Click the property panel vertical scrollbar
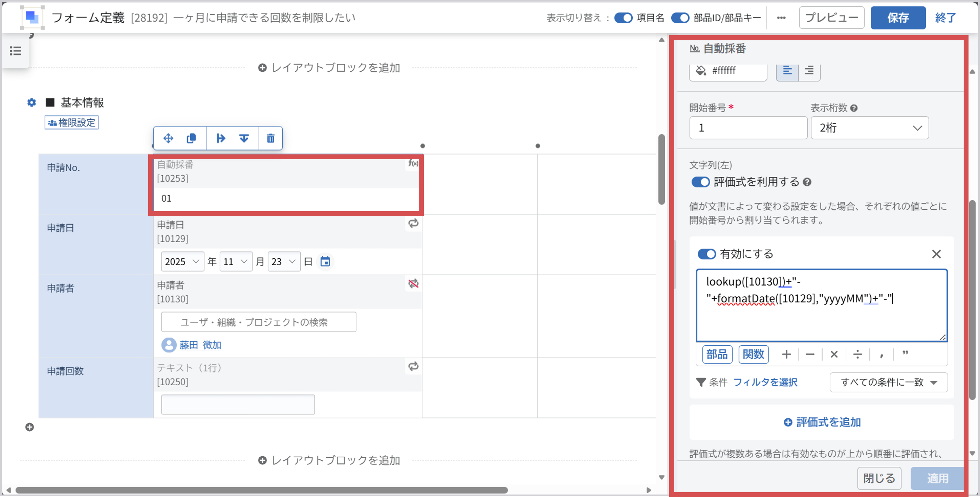 pyautogui.click(x=972, y=300)
